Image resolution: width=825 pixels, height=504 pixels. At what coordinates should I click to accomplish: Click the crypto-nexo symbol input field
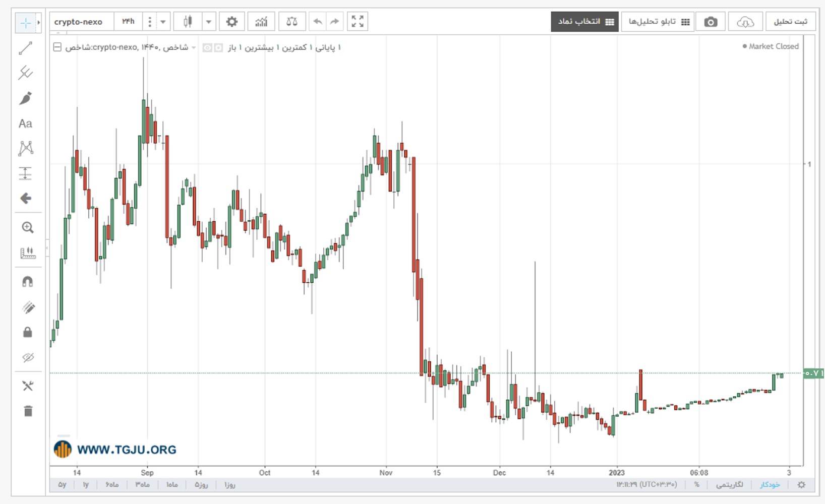[x=82, y=22]
